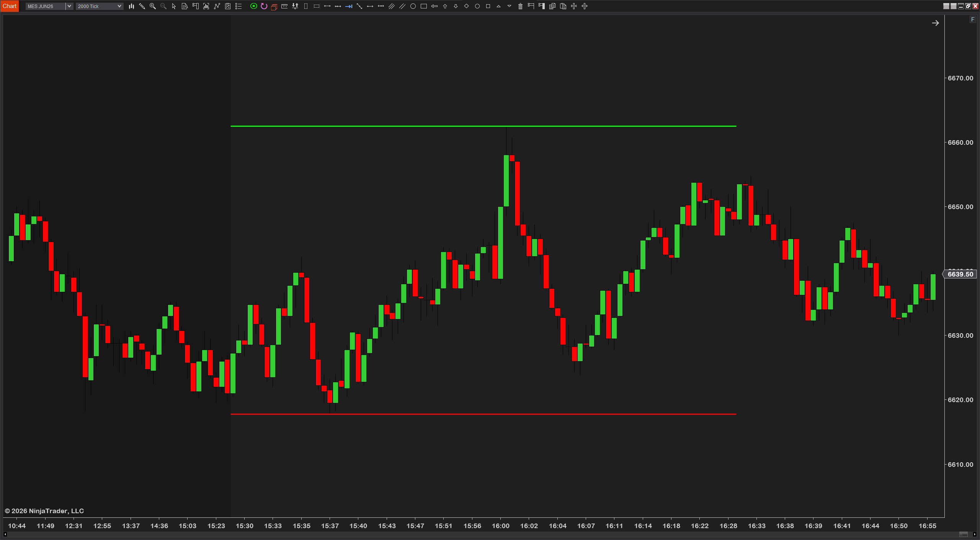Toggle the F fixed scale button
980x540 pixels.
coord(973,19)
